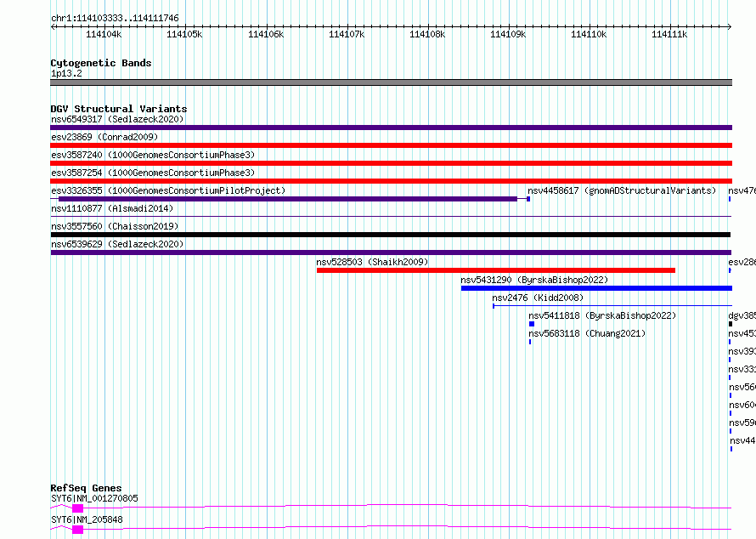Open SYT6|NM_001270805 transcript label

(x=94, y=498)
